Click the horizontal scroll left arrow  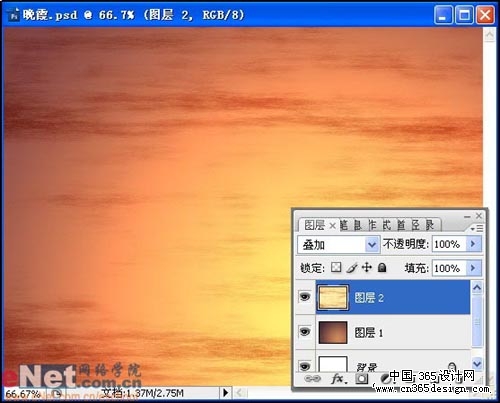(238, 393)
